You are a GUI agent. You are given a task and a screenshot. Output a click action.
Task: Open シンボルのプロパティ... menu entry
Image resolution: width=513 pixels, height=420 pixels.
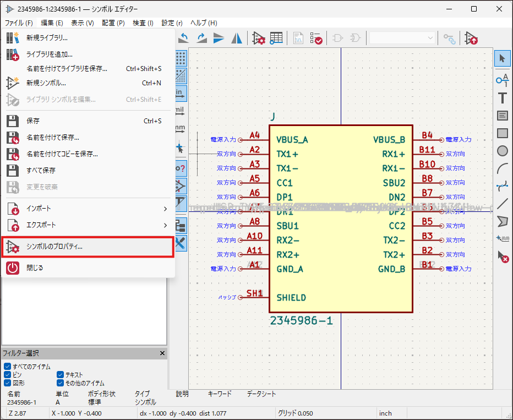click(87, 247)
